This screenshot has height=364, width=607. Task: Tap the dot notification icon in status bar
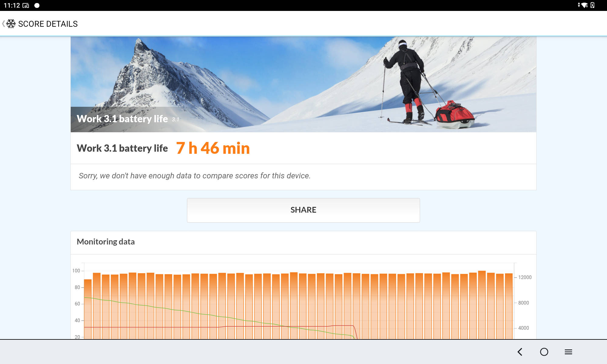point(37,5)
